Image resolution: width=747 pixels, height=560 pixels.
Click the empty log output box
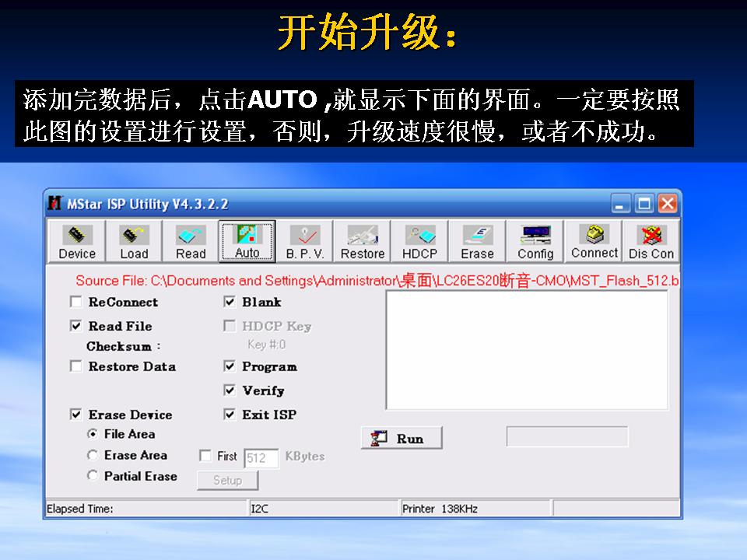coord(527,349)
